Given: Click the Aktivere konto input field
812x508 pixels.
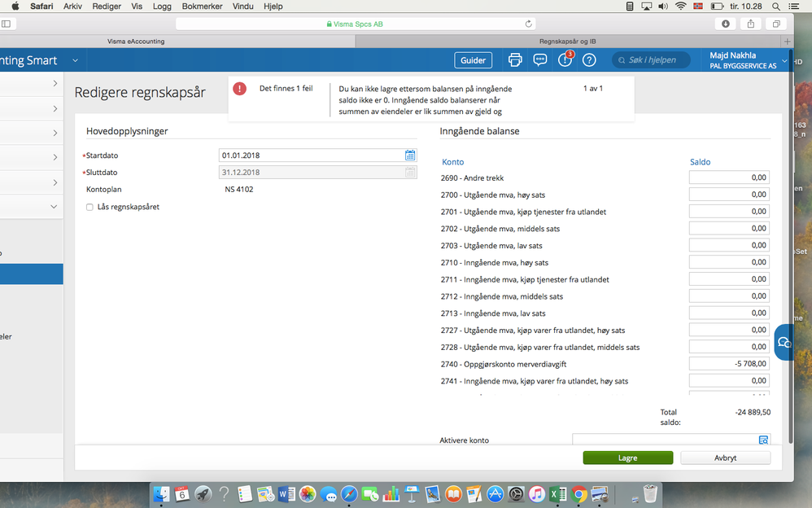Looking at the screenshot, I should coord(671,440).
